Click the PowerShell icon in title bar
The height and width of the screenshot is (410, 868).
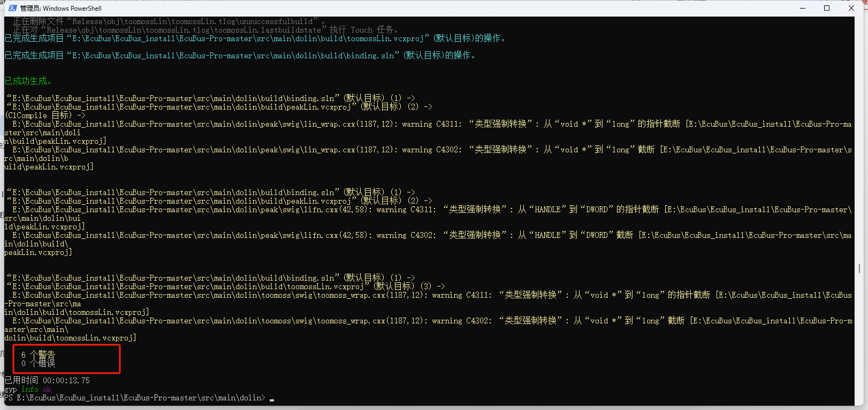13,8
